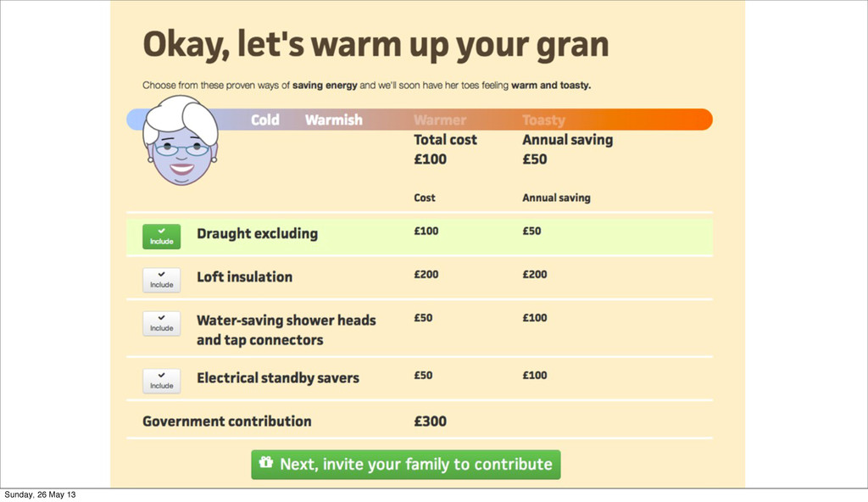
Task: Enable Include for Loft insulation
Action: 161,280
